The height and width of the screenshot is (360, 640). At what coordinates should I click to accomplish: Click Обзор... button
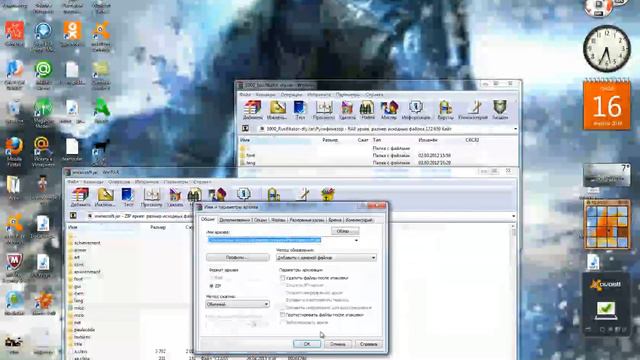345,231
